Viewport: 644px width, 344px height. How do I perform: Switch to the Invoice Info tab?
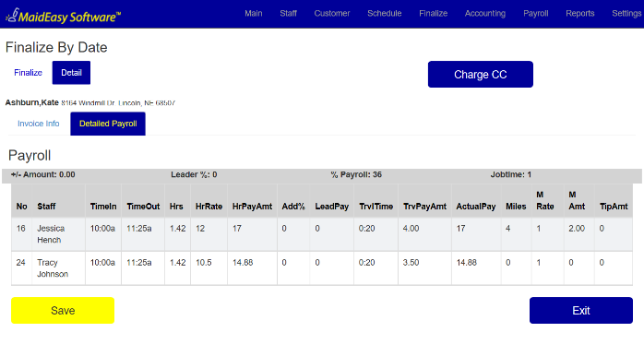click(x=38, y=124)
